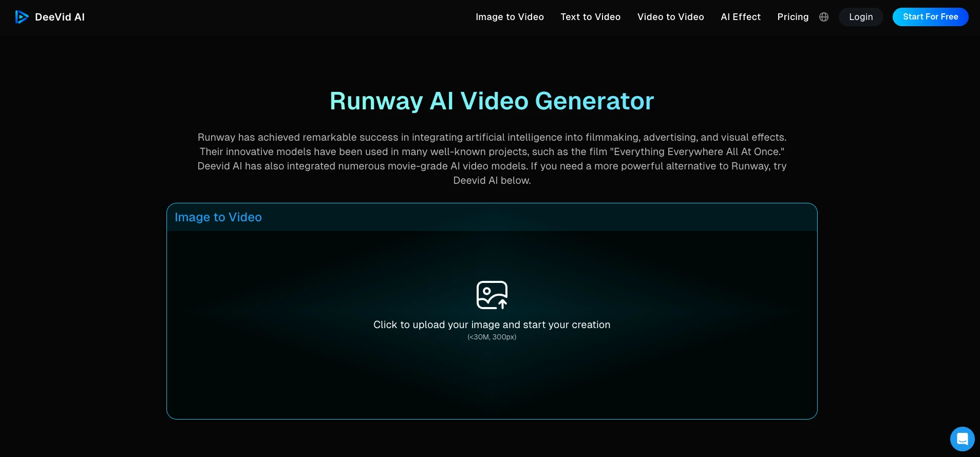Go to the Pricing page
This screenshot has height=457, width=980.
793,17
